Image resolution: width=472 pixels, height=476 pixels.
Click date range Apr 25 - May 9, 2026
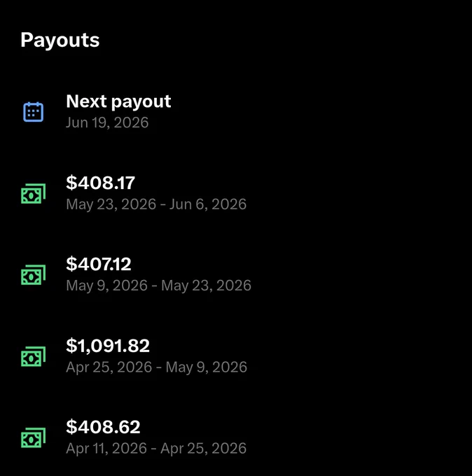click(156, 367)
